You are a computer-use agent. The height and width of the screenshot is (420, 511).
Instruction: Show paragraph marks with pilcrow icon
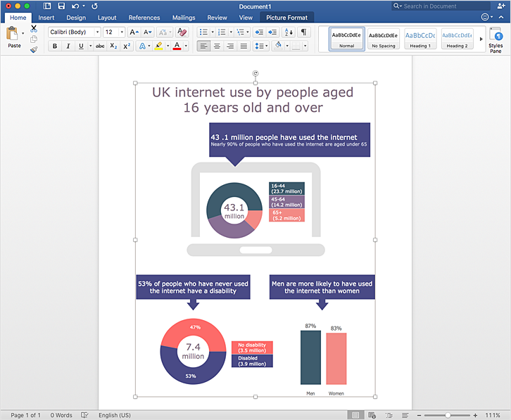[x=303, y=32]
